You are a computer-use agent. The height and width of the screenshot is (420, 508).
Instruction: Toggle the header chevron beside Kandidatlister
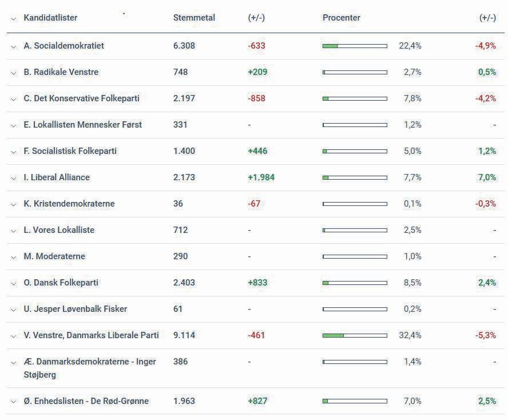pos(13,19)
